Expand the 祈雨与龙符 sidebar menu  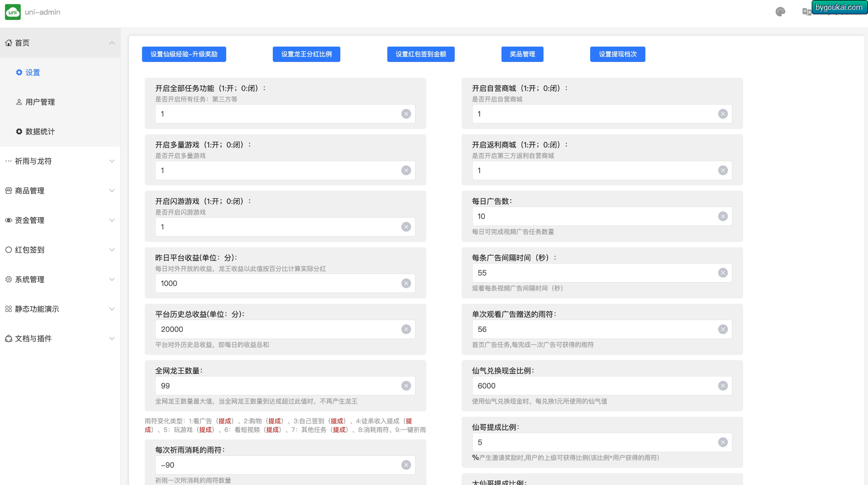[x=60, y=161]
